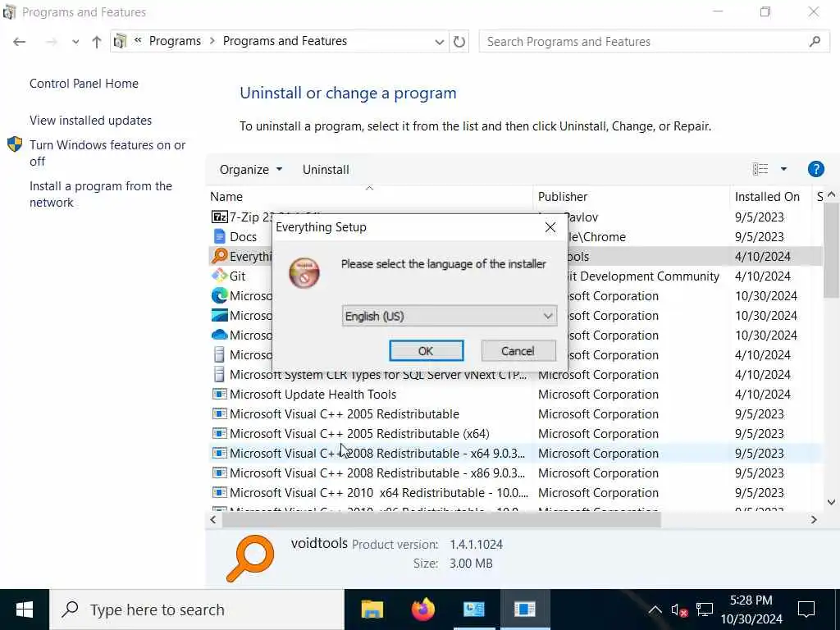
Task: Open the view options dropdown arrow
Action: point(783,169)
